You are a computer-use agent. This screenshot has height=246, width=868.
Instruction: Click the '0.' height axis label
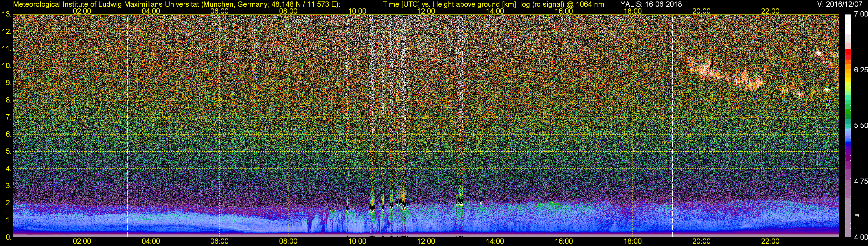(8, 237)
